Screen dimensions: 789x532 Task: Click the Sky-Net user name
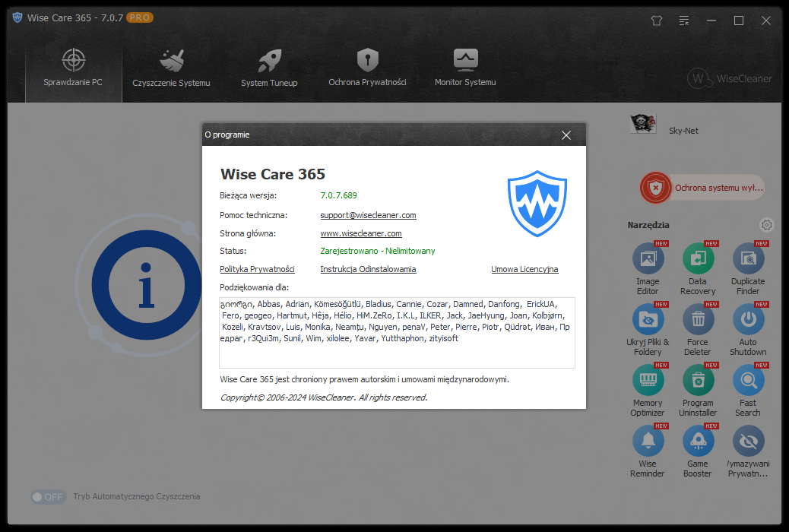(683, 131)
